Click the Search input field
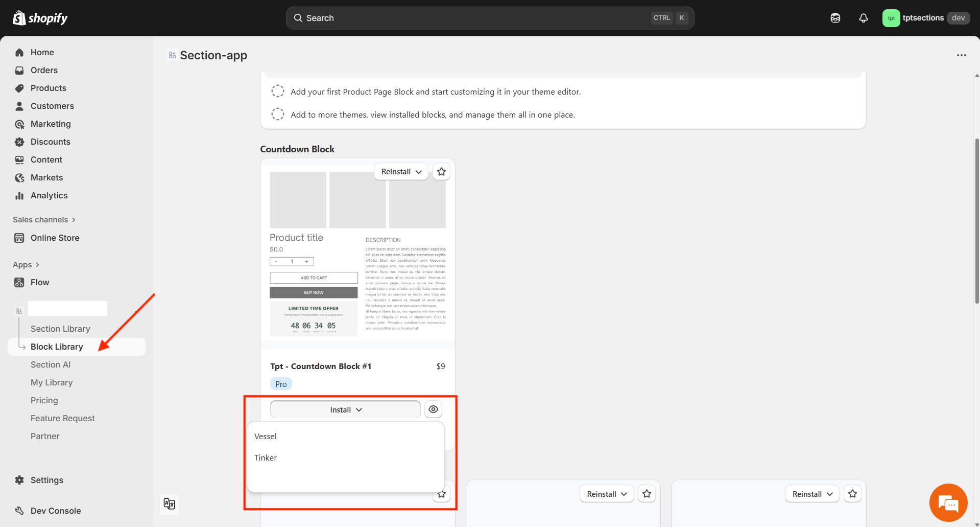The width and height of the screenshot is (980, 527). click(x=490, y=18)
